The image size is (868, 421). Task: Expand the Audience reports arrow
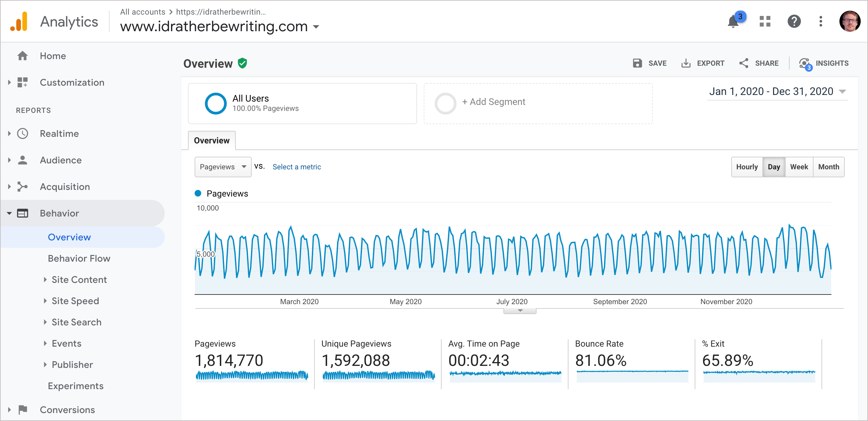(9, 160)
